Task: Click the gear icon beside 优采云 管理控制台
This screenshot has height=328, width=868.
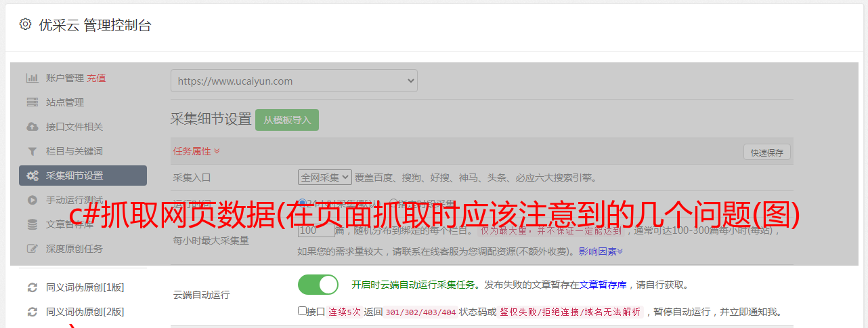Action: pyautogui.click(x=25, y=24)
